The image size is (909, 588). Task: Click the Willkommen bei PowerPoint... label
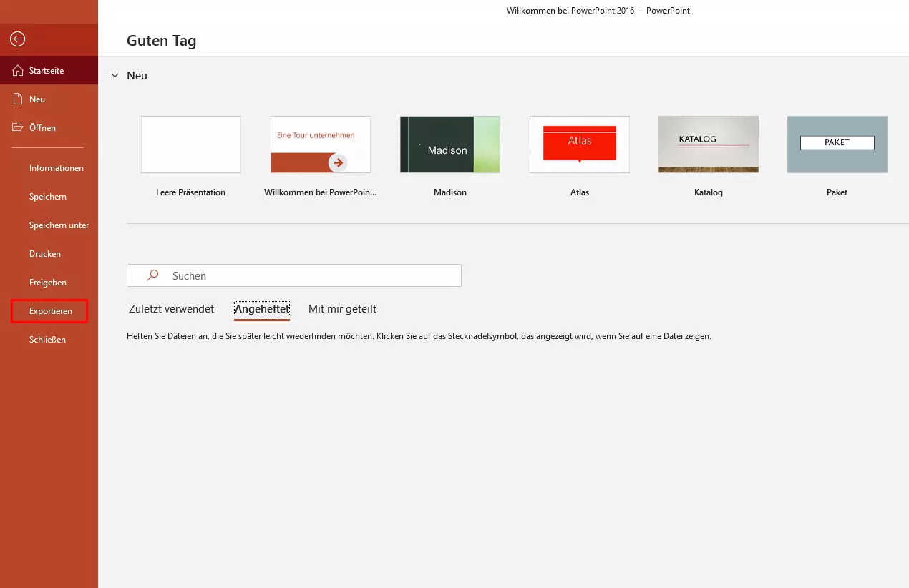pyautogui.click(x=321, y=192)
